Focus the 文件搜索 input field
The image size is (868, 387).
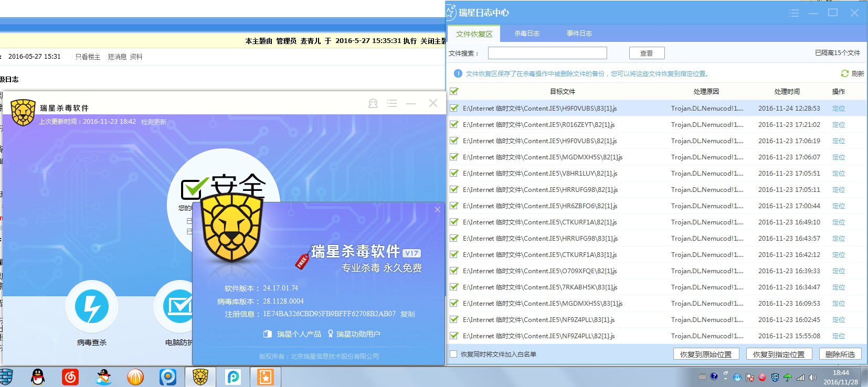point(547,53)
